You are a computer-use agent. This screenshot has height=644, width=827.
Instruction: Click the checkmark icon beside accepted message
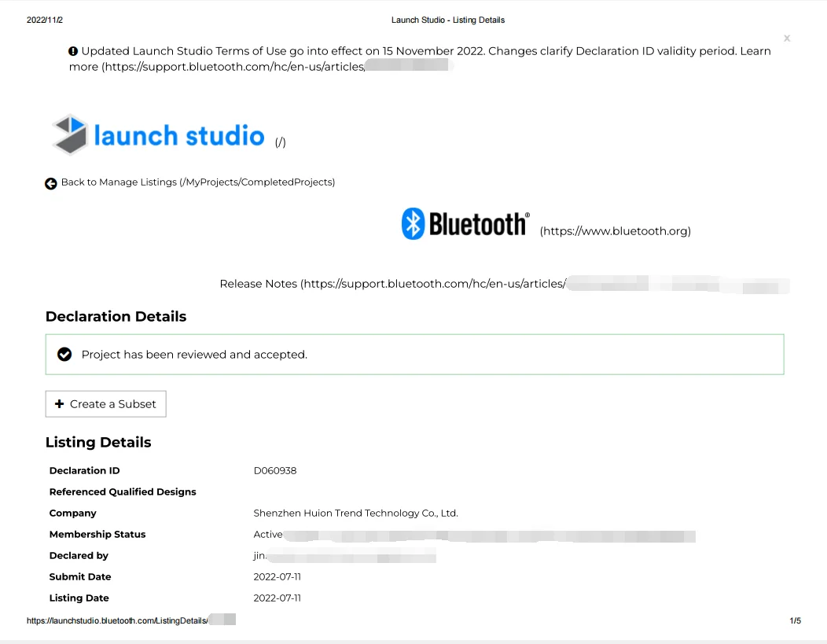pyautogui.click(x=64, y=355)
